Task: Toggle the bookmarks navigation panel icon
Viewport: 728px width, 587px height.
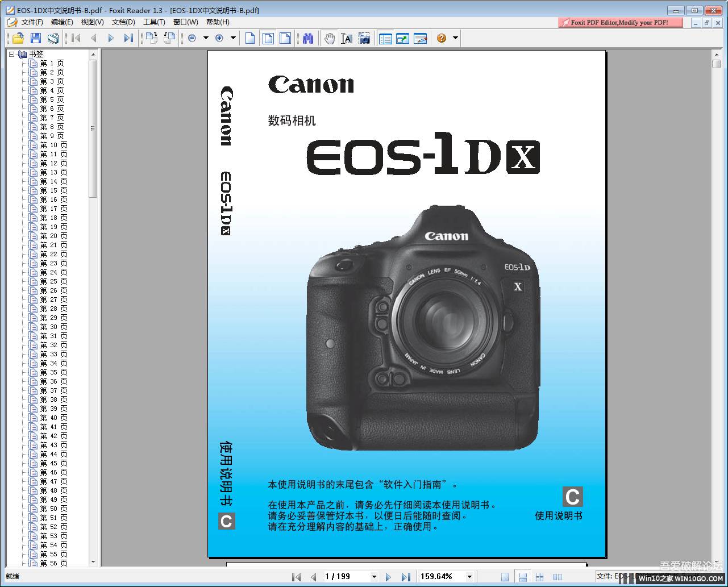Action: pos(385,38)
